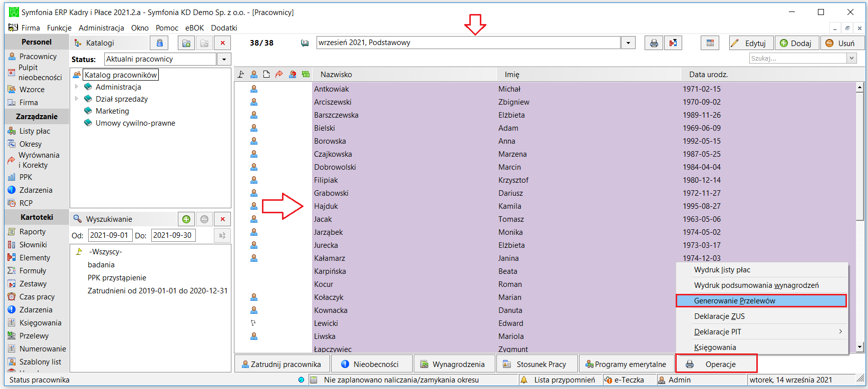Click the Edytuj button

[x=751, y=43]
